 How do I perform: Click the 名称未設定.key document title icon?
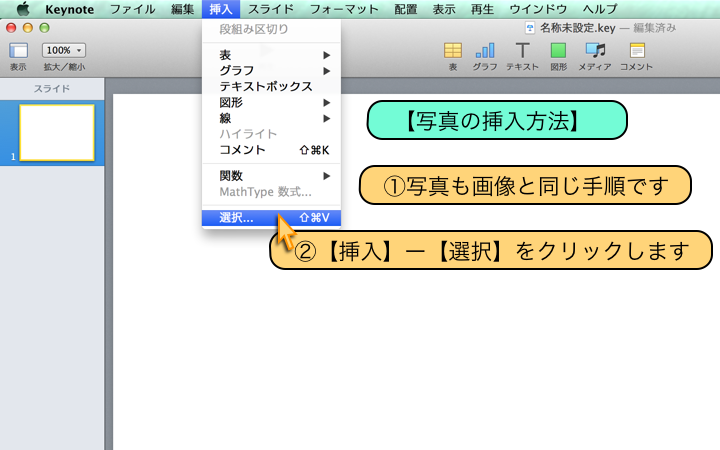(530, 28)
